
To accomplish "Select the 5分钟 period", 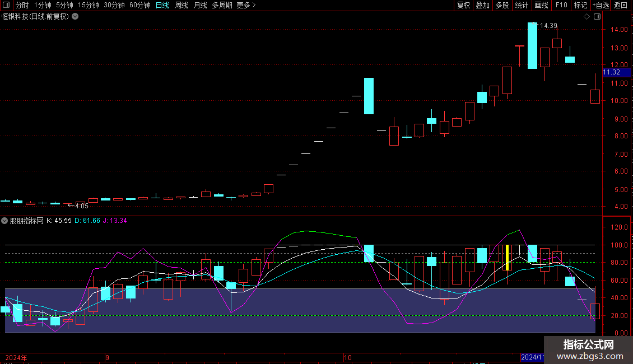I will coord(64,5).
